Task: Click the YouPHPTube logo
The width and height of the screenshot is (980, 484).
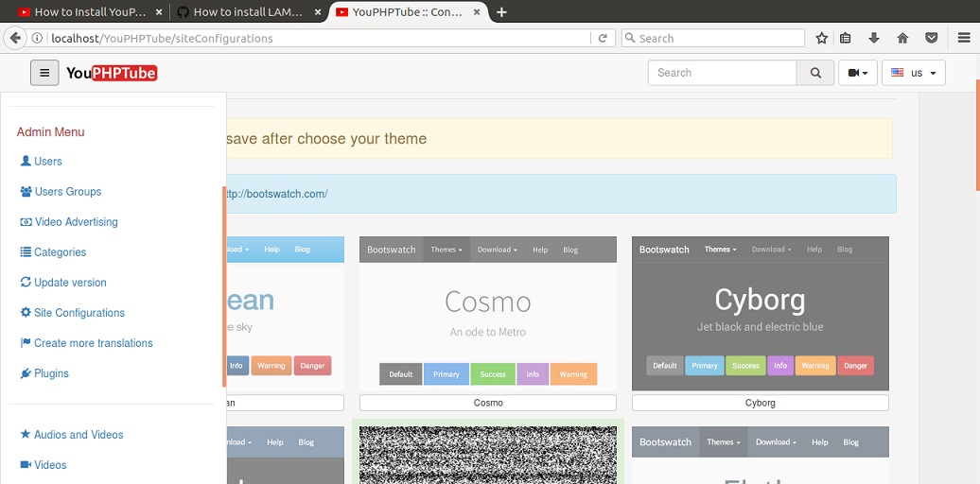Action: coord(112,73)
